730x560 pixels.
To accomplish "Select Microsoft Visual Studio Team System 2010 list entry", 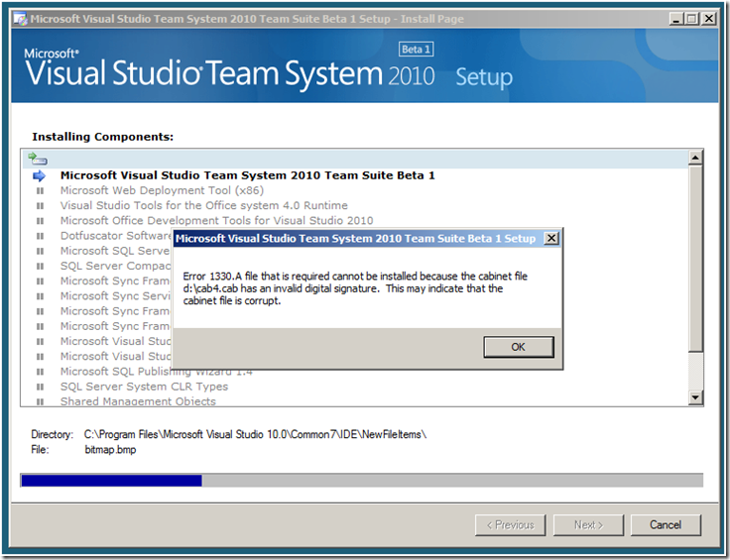I will click(x=247, y=175).
